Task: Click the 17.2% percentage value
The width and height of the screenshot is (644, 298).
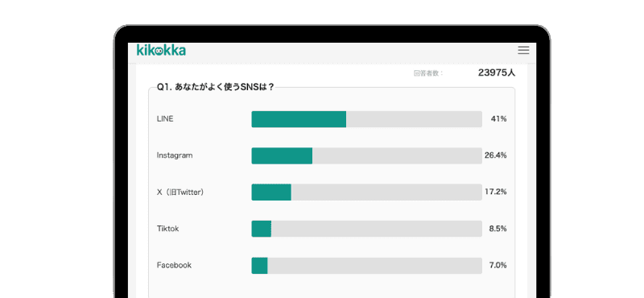Action: [x=496, y=192]
